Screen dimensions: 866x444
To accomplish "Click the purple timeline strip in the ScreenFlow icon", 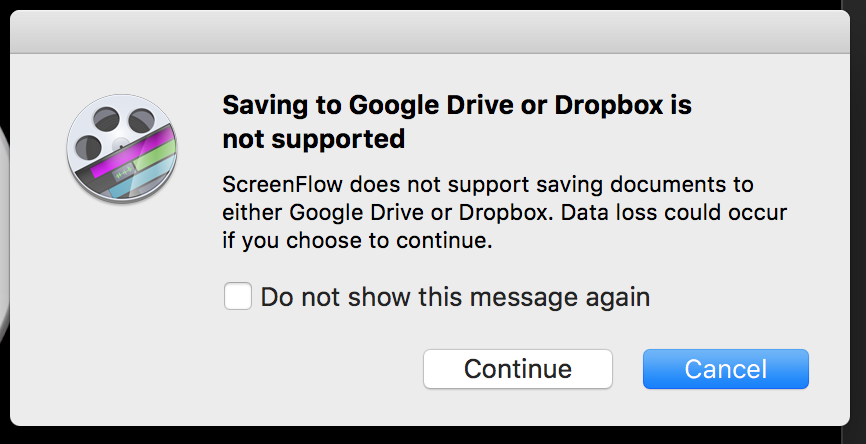I will pyautogui.click(x=133, y=150).
